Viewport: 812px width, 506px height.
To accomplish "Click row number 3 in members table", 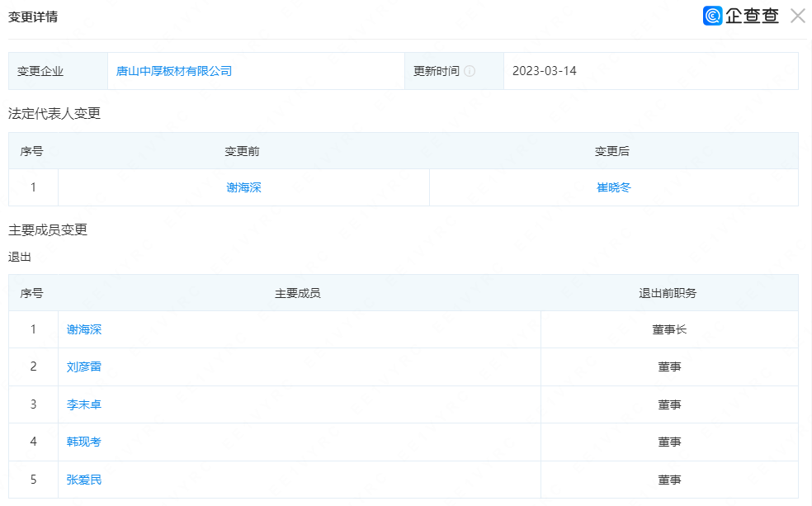I will click(x=33, y=404).
